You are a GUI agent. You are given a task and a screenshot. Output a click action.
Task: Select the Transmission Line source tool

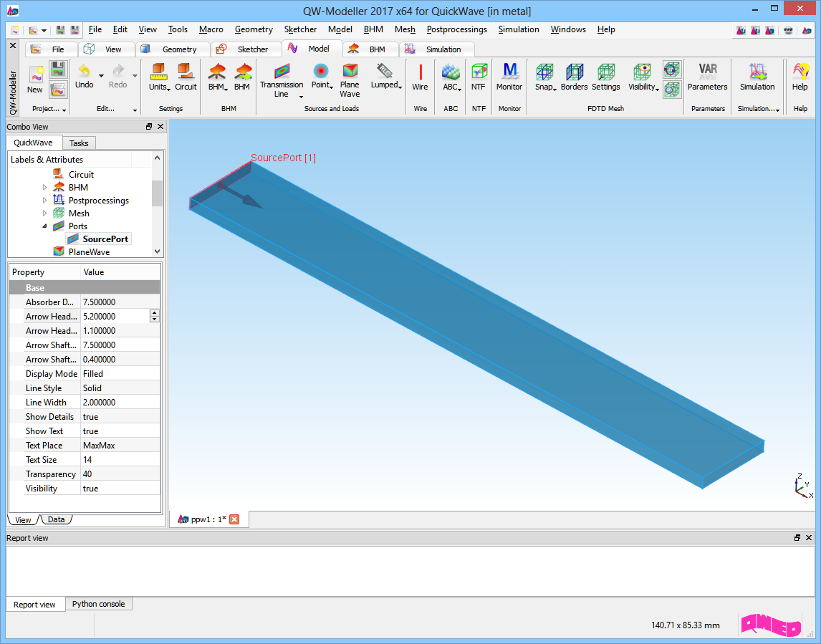coord(282,80)
